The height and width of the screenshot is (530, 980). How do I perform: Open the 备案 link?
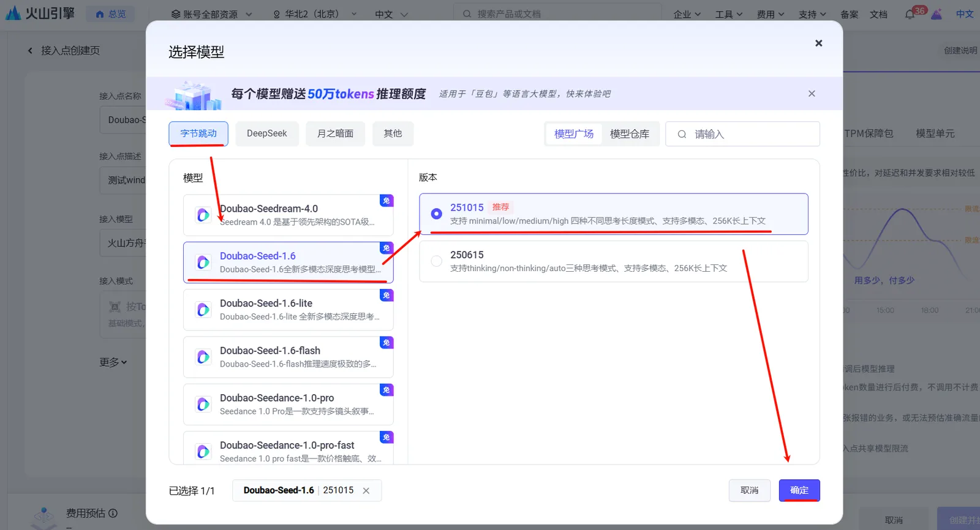coord(849,14)
